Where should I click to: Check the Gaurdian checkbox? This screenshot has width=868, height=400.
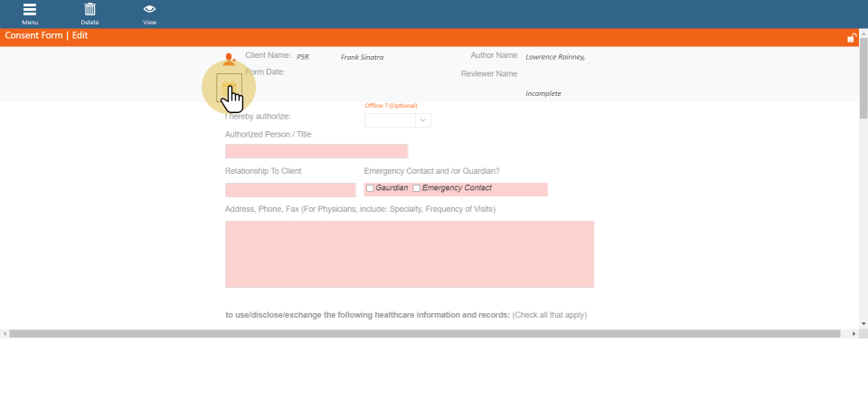pos(370,188)
